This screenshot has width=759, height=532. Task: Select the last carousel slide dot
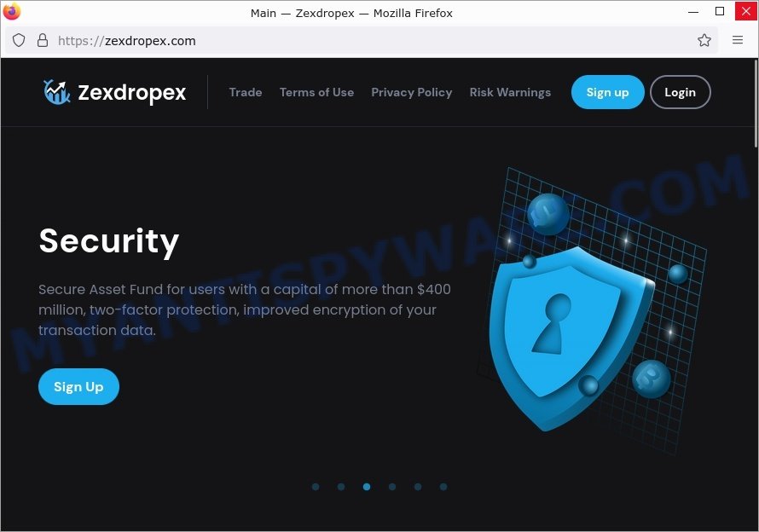(443, 487)
